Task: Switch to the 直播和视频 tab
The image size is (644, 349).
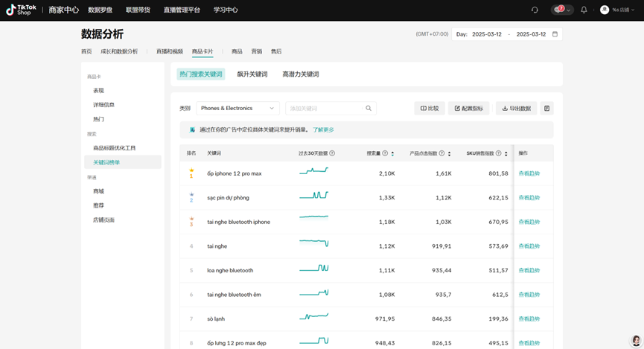Action: pos(170,51)
